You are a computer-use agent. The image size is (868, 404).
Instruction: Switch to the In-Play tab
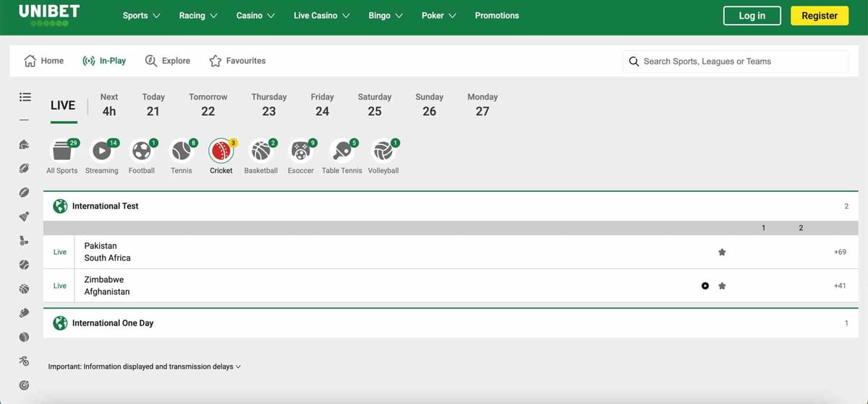tap(104, 61)
